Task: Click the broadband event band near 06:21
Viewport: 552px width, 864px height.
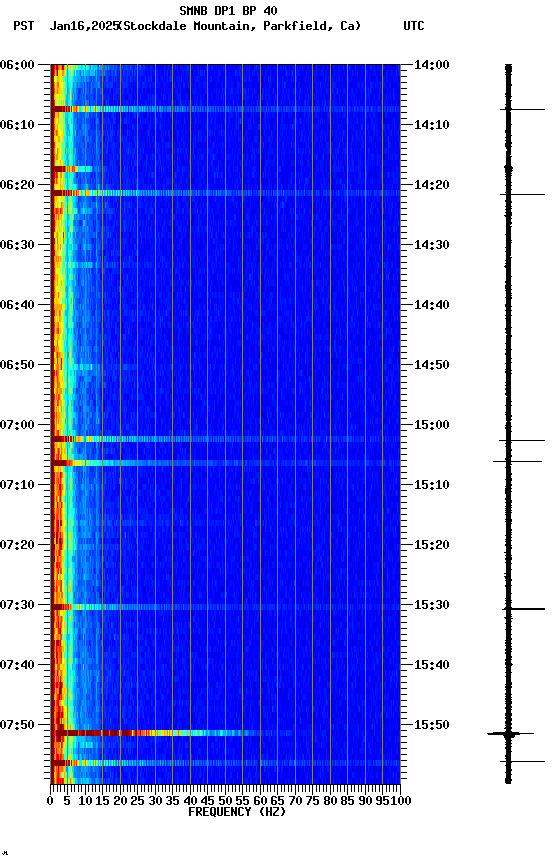Action: 225,193
